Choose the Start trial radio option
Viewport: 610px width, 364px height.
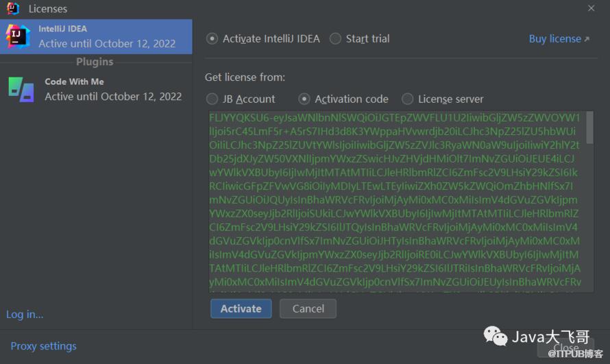(x=335, y=39)
